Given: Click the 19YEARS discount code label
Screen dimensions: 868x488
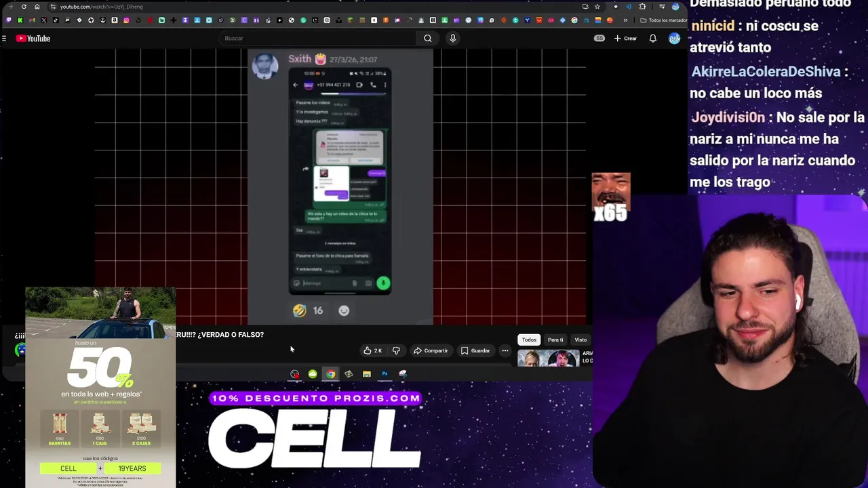Looking at the screenshot, I should click(132, 468).
